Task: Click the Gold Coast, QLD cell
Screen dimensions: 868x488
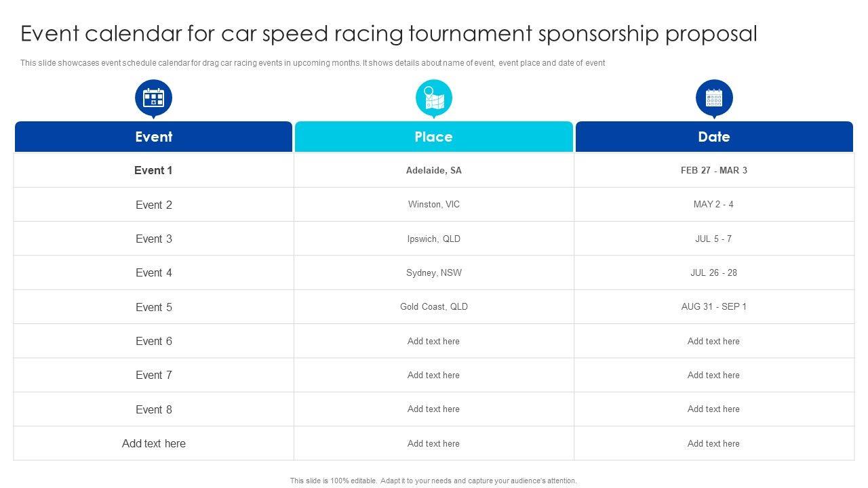Action: pos(433,306)
